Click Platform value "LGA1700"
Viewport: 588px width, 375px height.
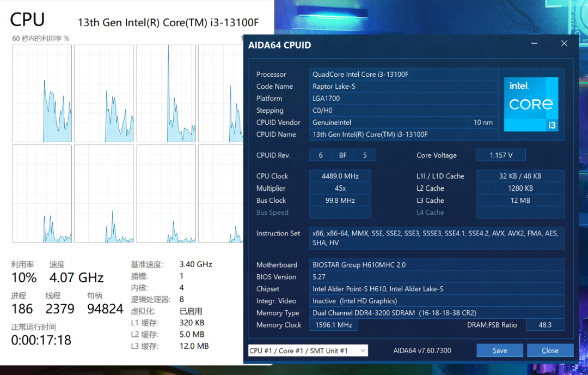(404, 98)
